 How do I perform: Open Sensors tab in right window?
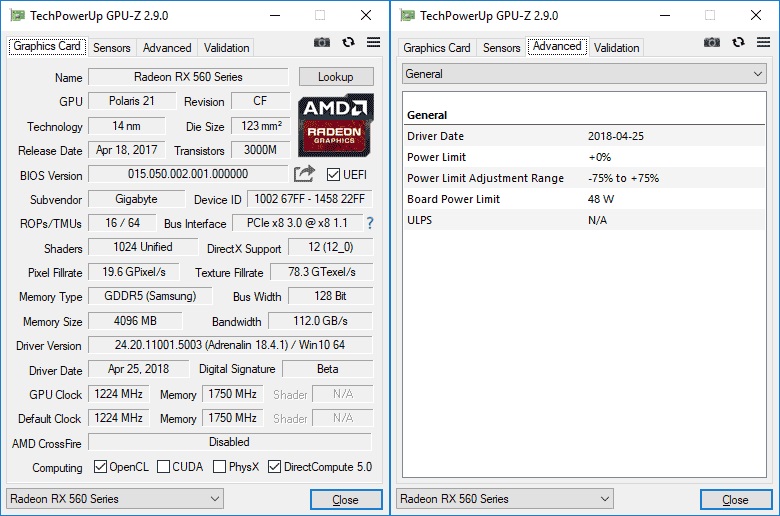[501, 48]
